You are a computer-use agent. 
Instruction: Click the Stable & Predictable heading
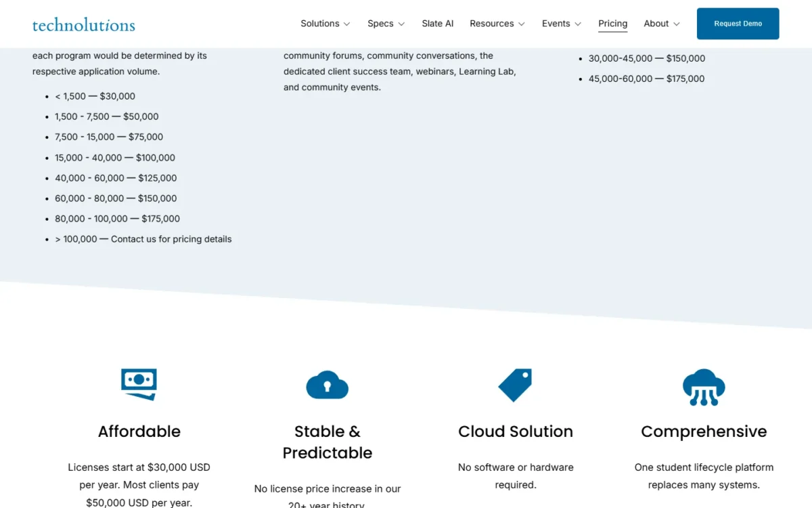coord(328,442)
